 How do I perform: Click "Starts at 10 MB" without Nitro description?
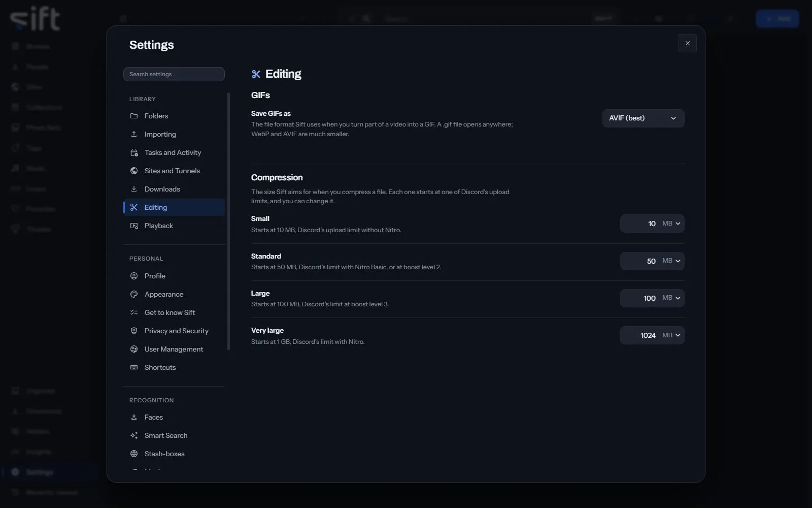326,230
